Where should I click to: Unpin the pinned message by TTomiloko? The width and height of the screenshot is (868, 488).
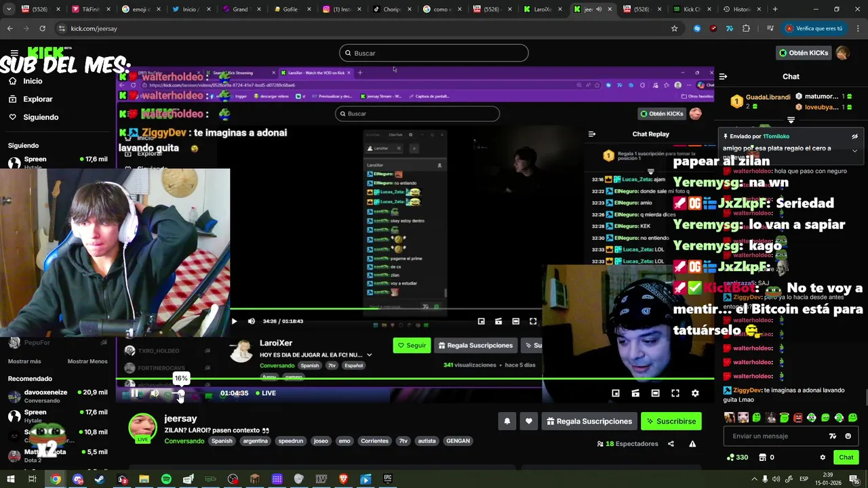[854, 136]
